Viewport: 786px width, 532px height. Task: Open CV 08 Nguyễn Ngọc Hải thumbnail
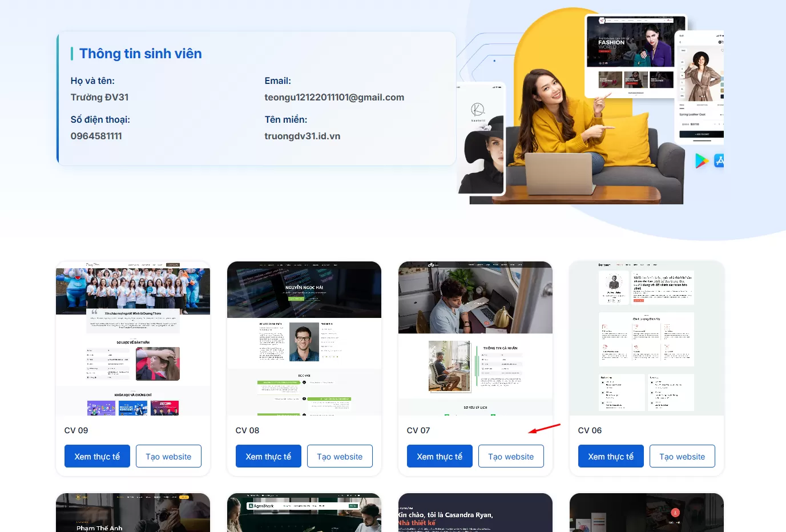pyautogui.click(x=304, y=338)
